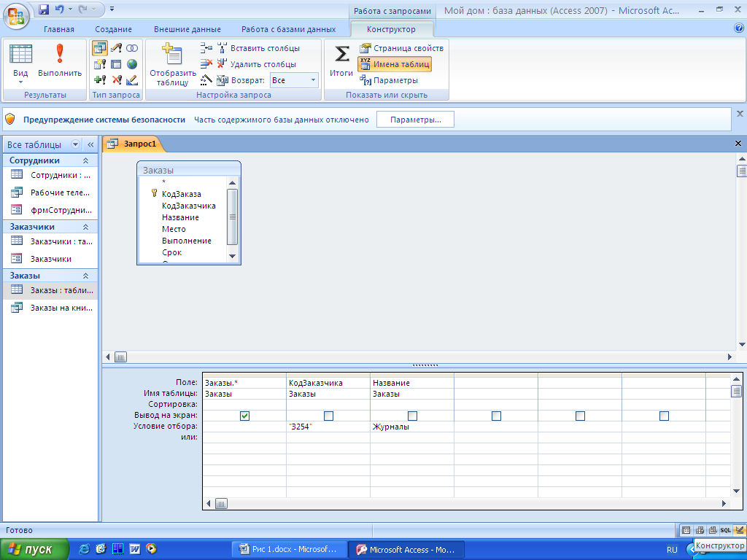Image resolution: width=747 pixels, height=560 pixels.
Task: Save using the quick access floppy icon
Action: pos(43,9)
